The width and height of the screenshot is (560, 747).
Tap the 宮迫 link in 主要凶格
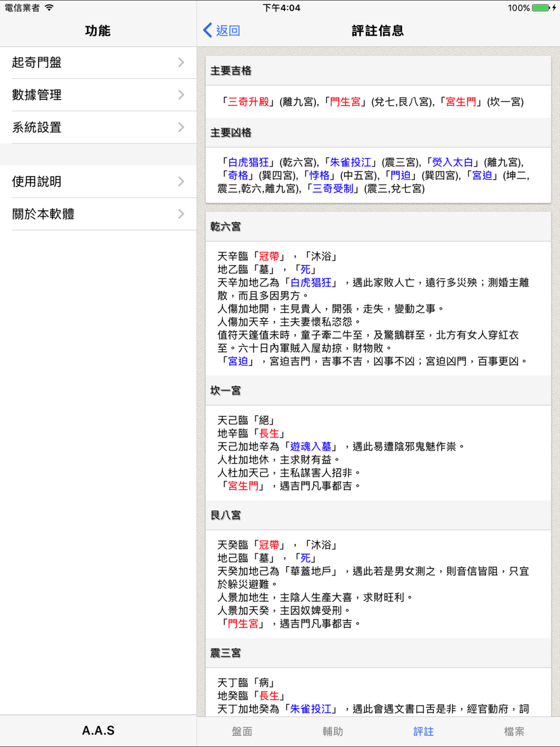[x=482, y=176]
